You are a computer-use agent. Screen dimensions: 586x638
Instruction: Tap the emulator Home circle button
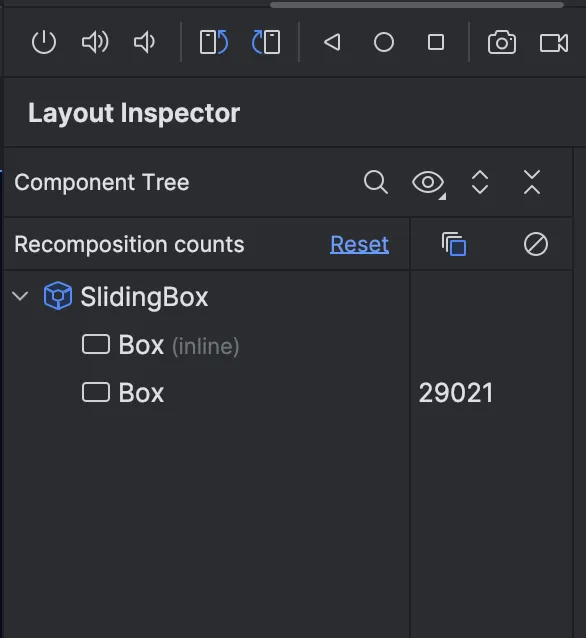pyautogui.click(x=384, y=42)
